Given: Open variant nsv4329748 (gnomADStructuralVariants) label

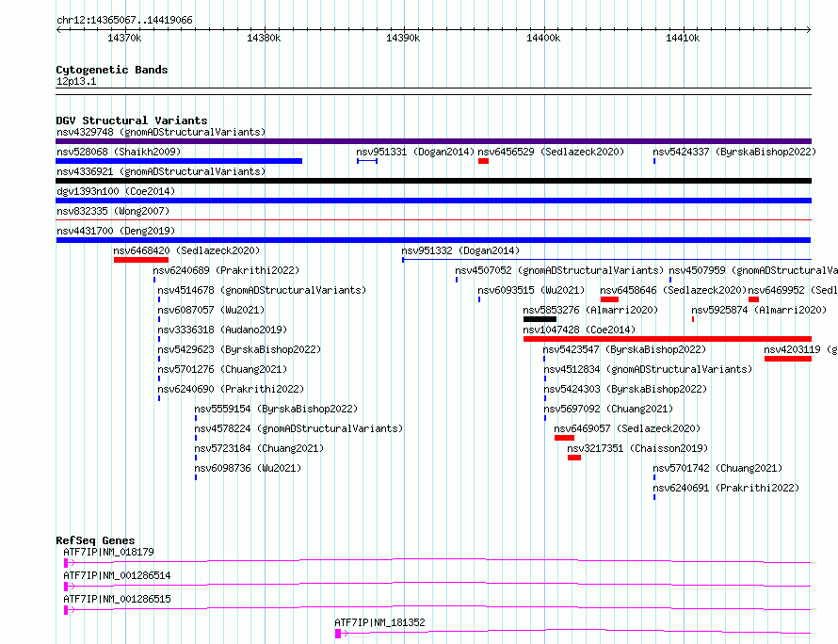Looking at the screenshot, I should click(x=161, y=132).
